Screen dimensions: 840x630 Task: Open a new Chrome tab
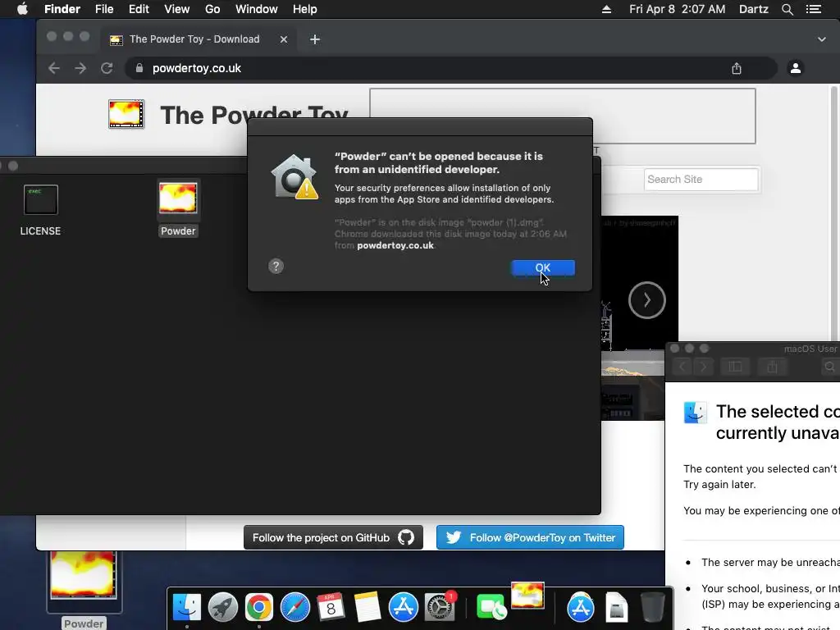(x=315, y=39)
